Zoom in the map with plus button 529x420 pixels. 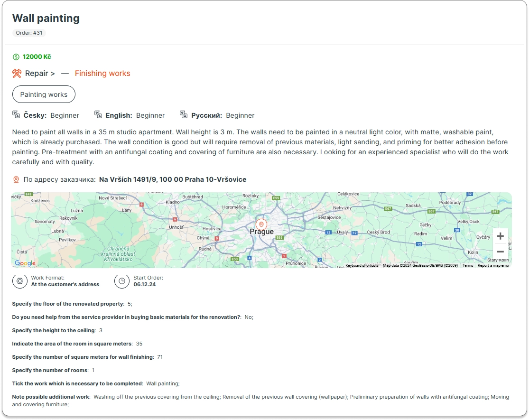pyautogui.click(x=500, y=236)
